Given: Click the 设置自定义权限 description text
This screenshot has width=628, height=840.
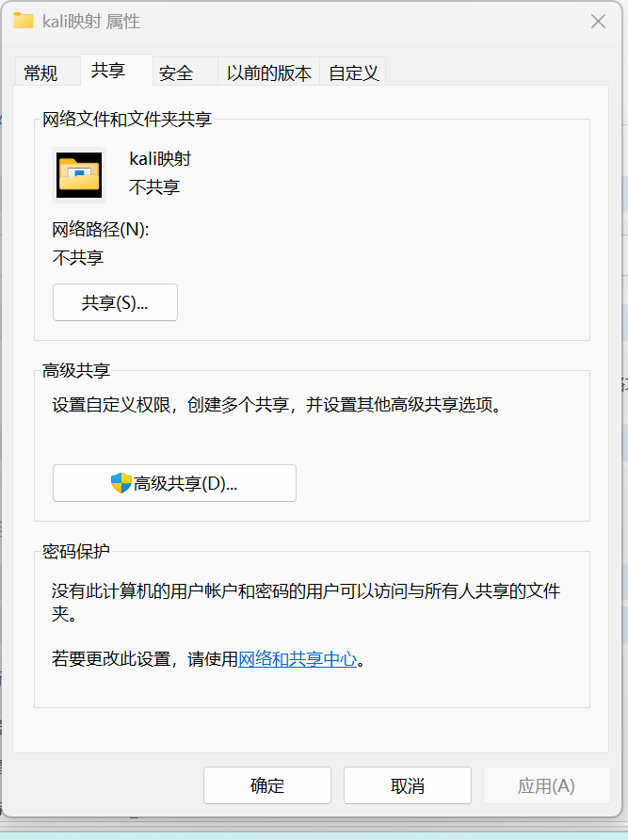Looking at the screenshot, I should (x=277, y=405).
